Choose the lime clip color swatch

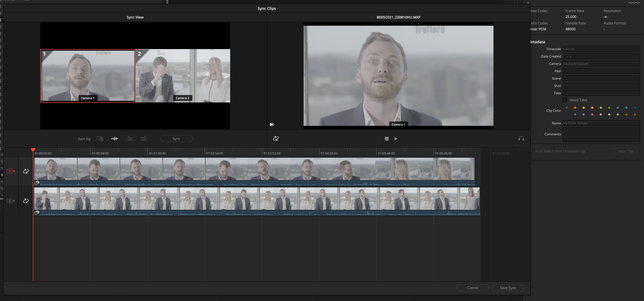(600, 108)
